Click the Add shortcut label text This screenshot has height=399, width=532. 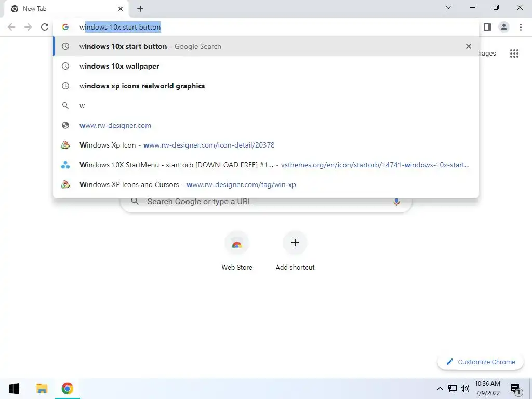(x=295, y=268)
